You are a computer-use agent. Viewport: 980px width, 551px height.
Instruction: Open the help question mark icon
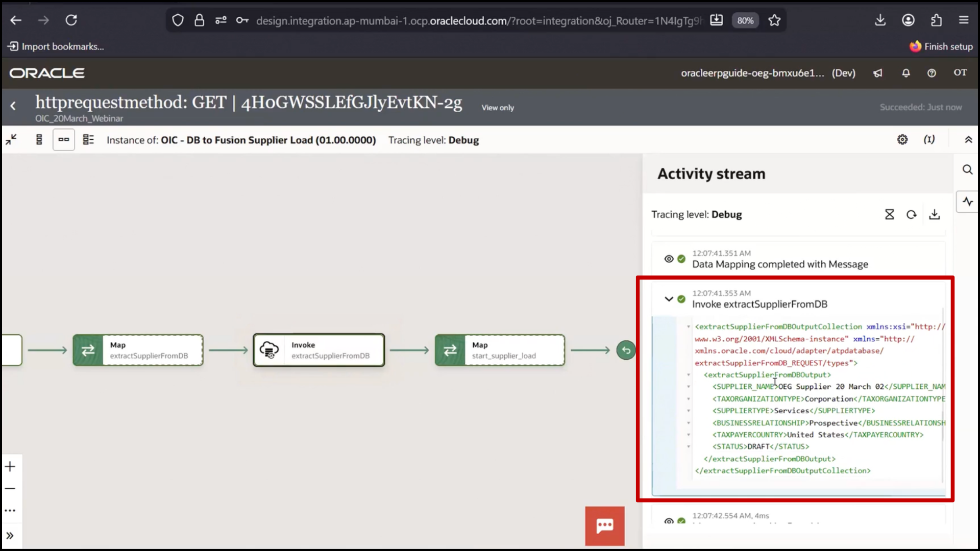932,73
